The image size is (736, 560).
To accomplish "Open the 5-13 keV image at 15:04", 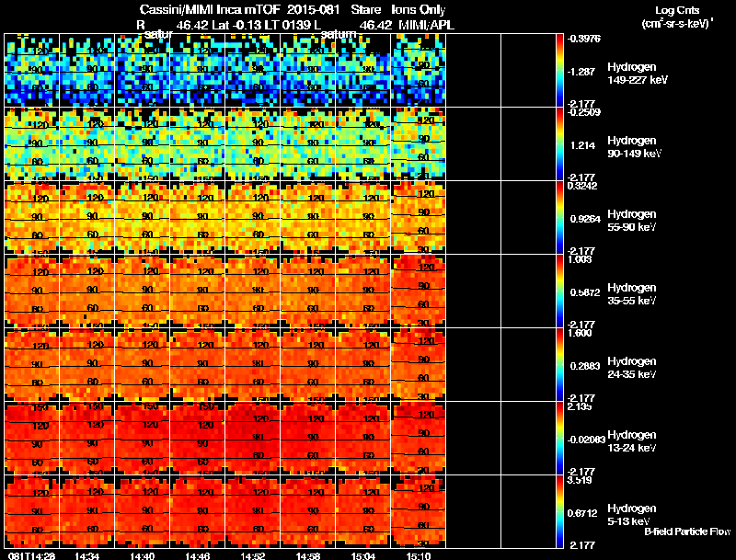I will coord(363,511).
